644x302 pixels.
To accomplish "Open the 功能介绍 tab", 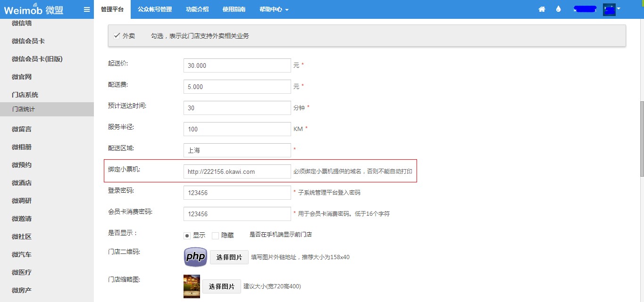I will (197, 9).
